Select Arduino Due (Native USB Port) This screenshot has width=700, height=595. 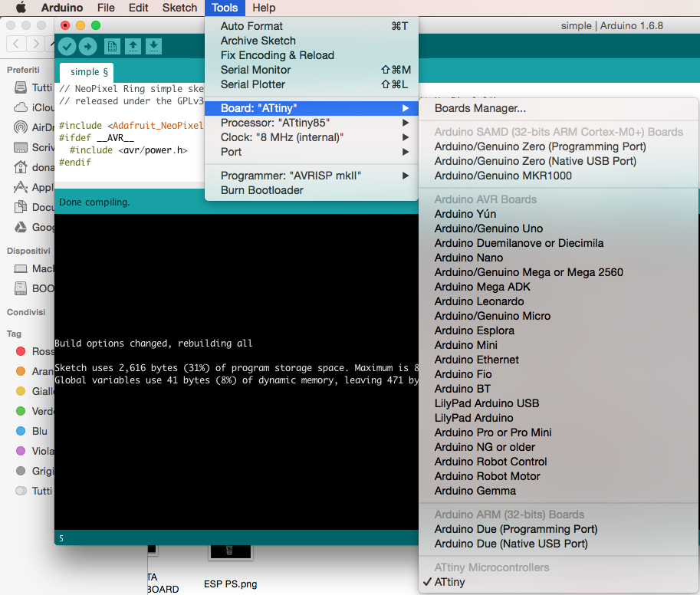(558, 544)
